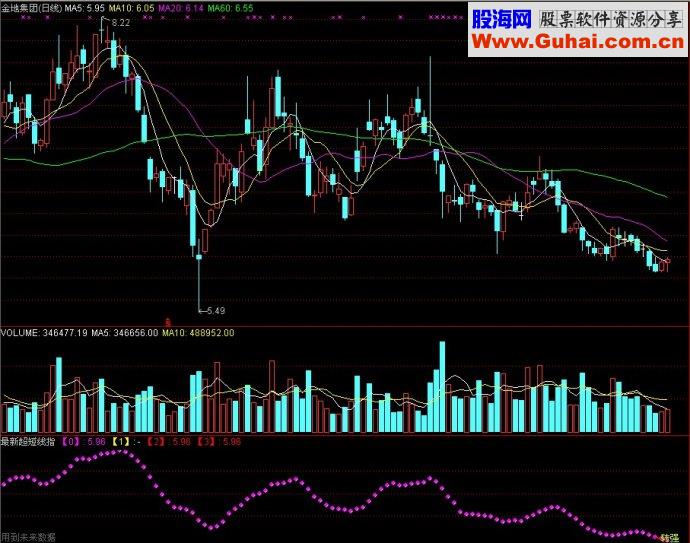690x543 pixels.
Task: Select the volume MA10: 488952.00 value
Action: [198, 333]
